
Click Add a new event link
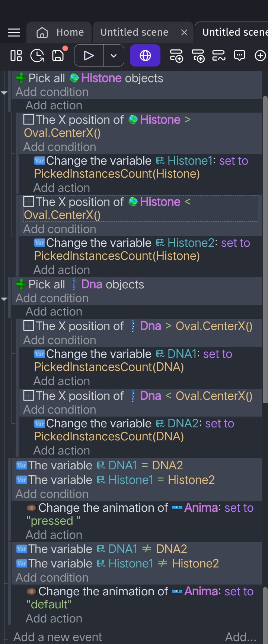[58, 637]
